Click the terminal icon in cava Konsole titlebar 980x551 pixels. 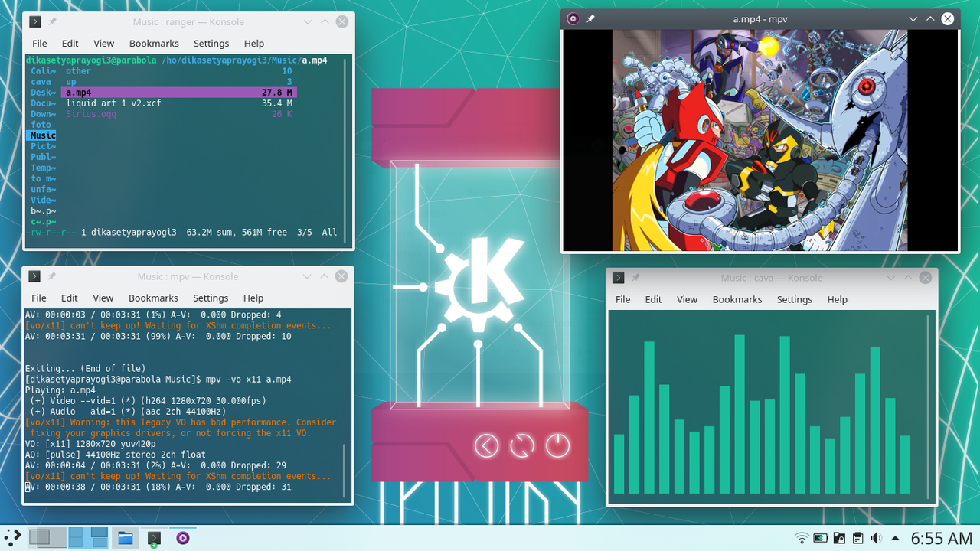tap(619, 278)
